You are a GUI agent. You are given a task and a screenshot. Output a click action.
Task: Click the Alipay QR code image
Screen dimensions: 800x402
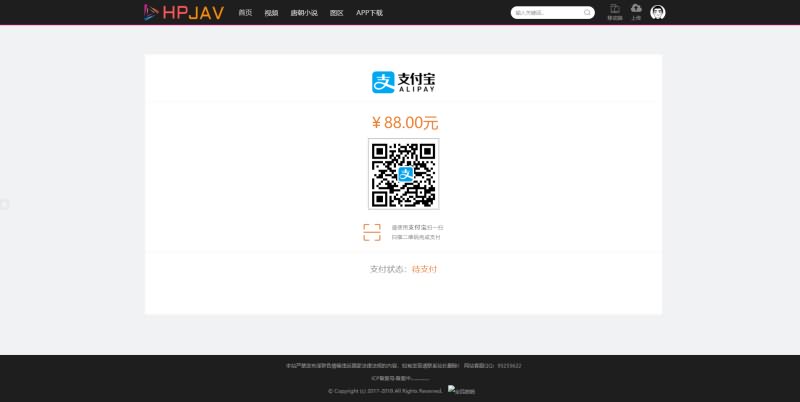coord(403,174)
